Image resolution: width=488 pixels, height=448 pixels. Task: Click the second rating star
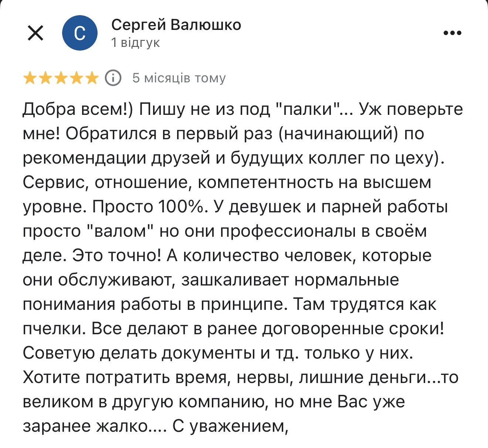pos(45,78)
